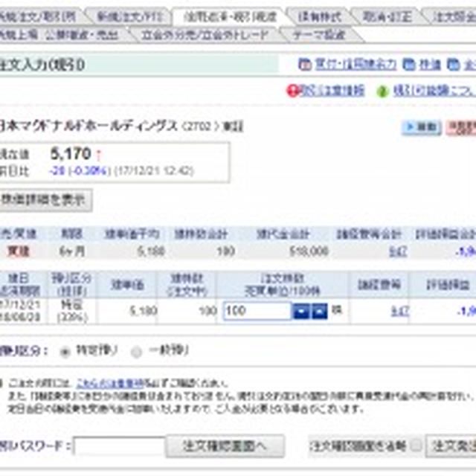Image resolution: width=476 pixels, height=476 pixels.
Task: Select the 特定預り radio button
Action: tap(65, 352)
